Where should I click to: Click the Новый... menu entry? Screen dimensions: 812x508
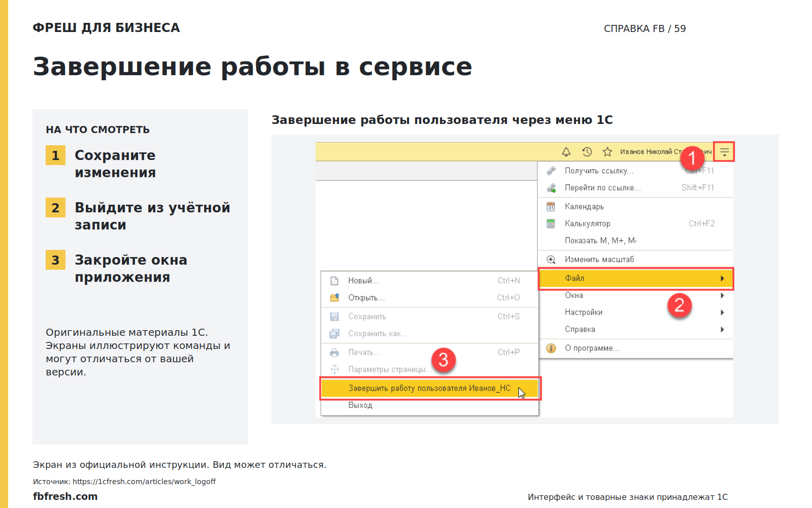point(429,280)
